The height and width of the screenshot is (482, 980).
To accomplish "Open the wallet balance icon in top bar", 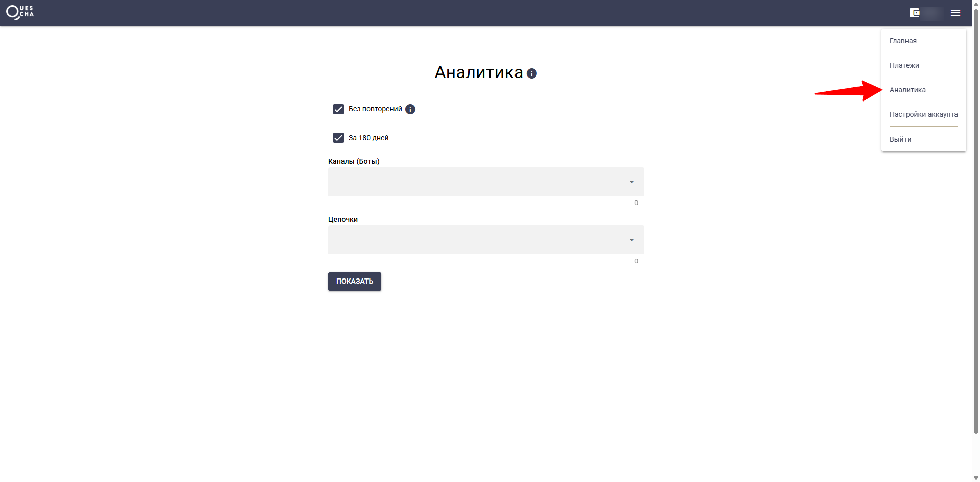I will 914,13.
